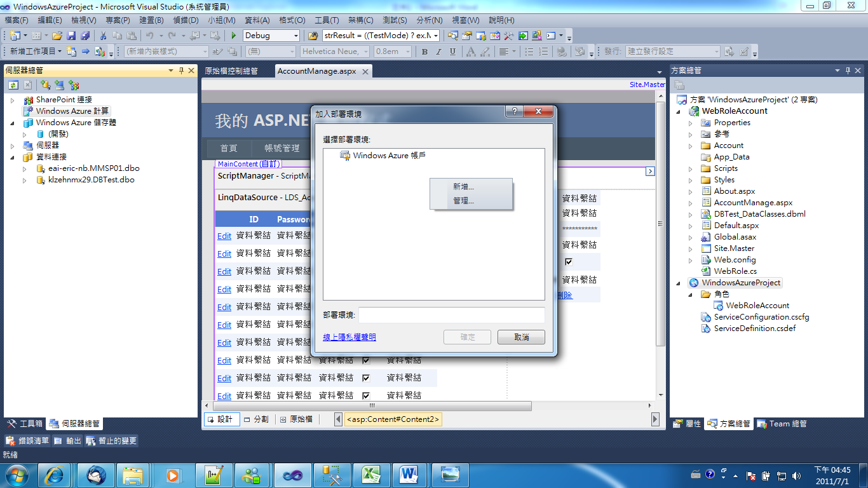Click the Open File toolbar icon
Viewport: 868px width, 488px height.
pyautogui.click(x=57, y=36)
